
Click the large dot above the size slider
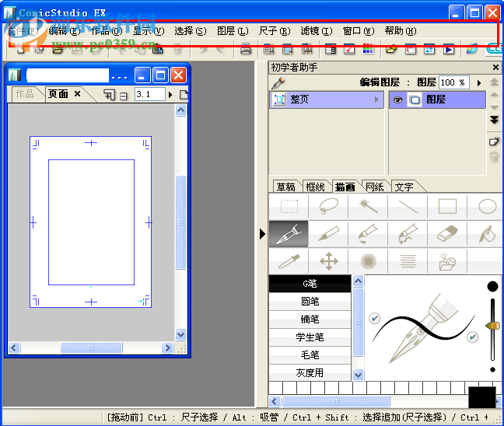[492, 286]
